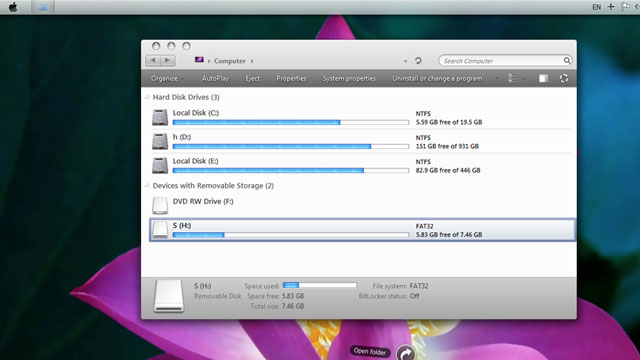The image size is (640, 360).
Task: Select the h (D:) drive icon
Action: click(160, 141)
